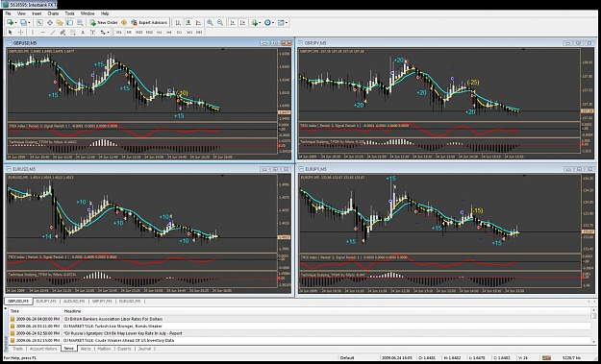Viewport: 601px width, 364px height.
Task: Toggle Chart Shift
Action: [x=242, y=23]
